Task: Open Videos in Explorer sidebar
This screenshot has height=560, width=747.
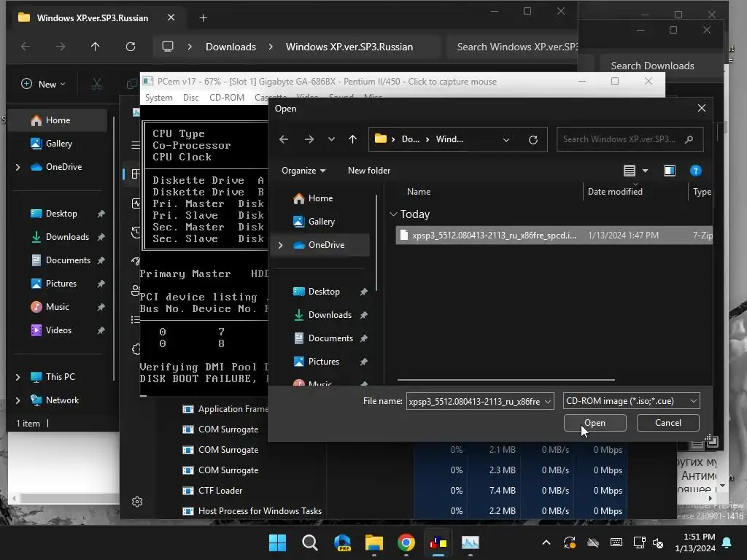Action: point(58,330)
